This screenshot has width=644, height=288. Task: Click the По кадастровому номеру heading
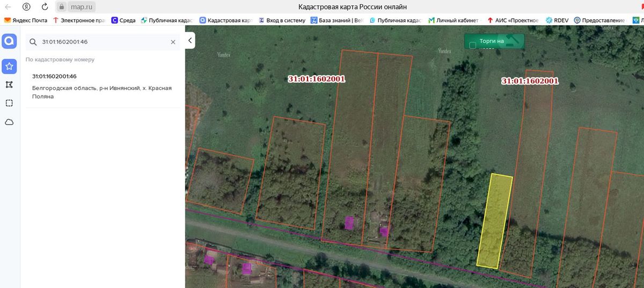[60, 60]
